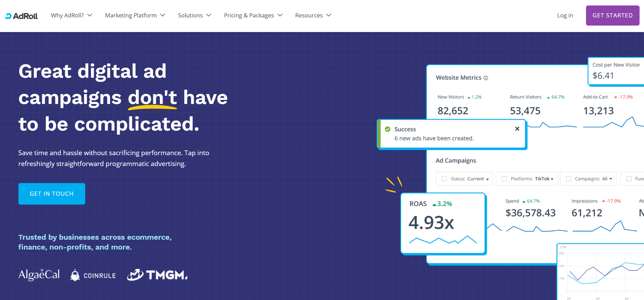Open the Platforms TikTok dropdown arrow
This screenshot has height=300, width=644.
coord(552,179)
